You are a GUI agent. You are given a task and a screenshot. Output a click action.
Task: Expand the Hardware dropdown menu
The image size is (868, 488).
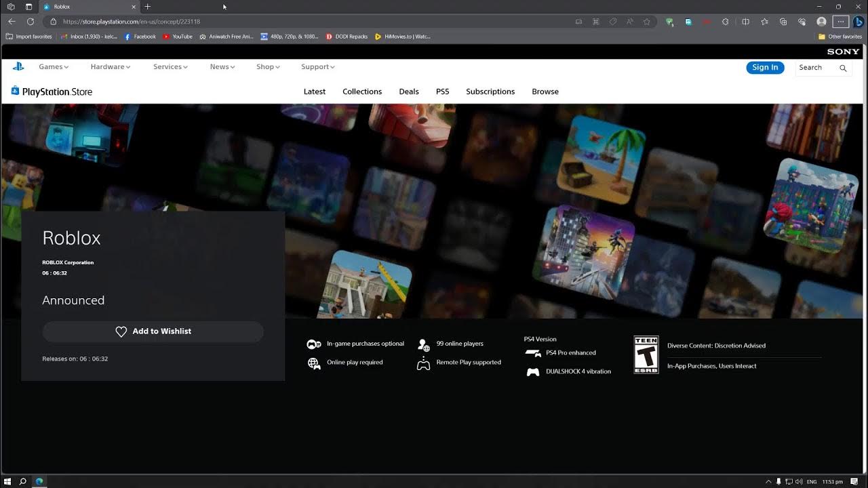(x=111, y=67)
